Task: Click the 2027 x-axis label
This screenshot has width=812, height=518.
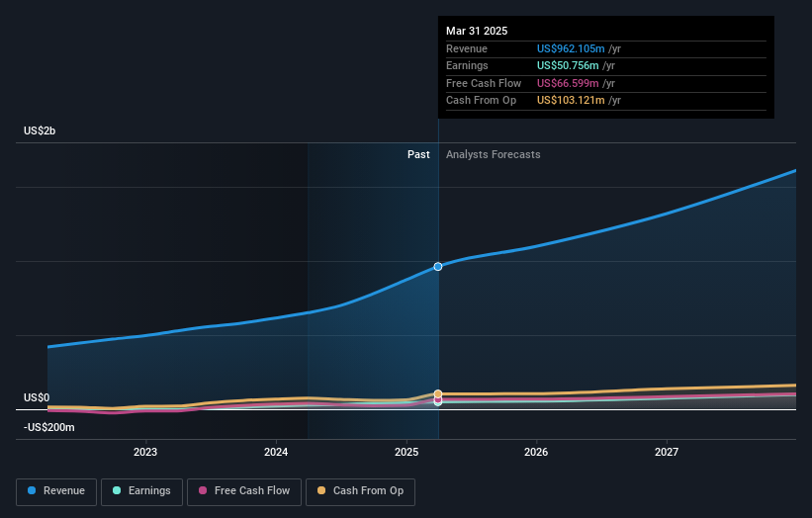Action: pos(667,452)
